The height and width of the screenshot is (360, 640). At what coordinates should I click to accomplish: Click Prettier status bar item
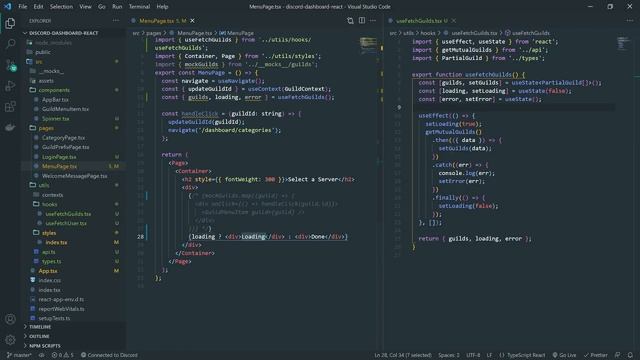[596, 355]
